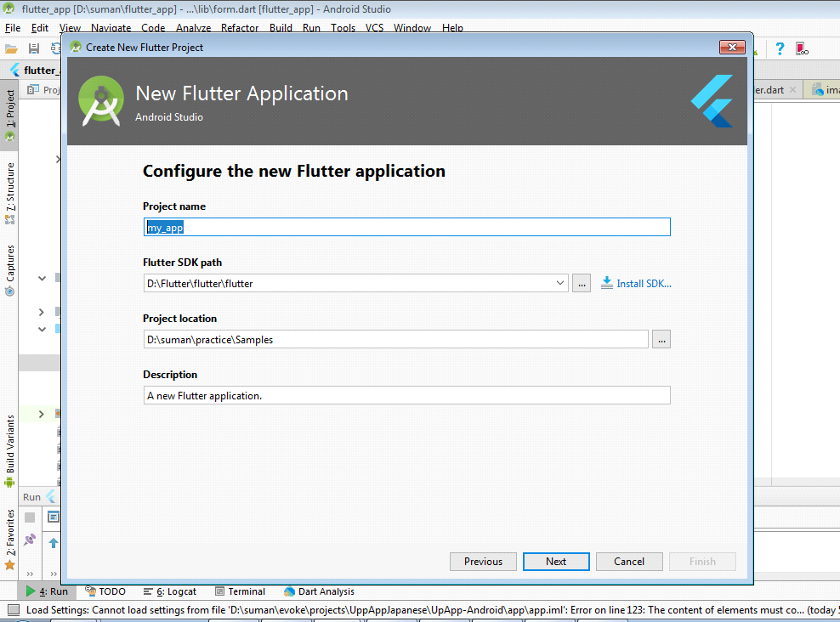Expand the Flutter SDK path dropdown arrow
The width and height of the screenshot is (840, 622).
tap(559, 283)
